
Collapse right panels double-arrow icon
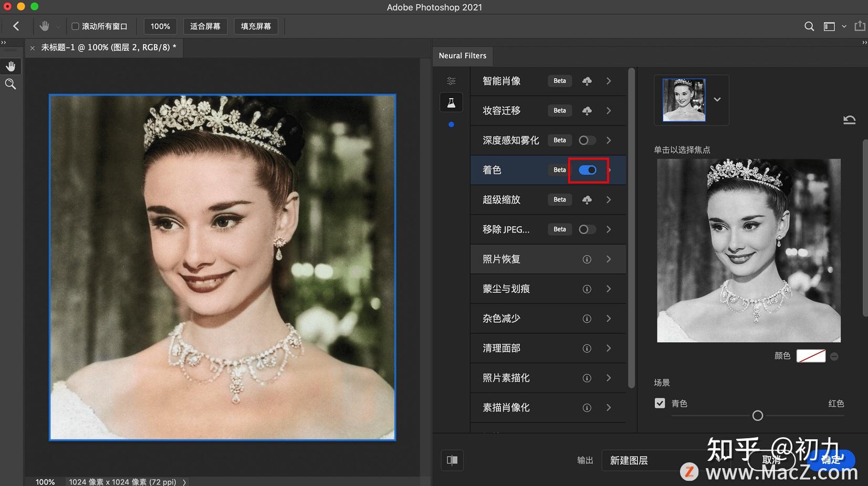coord(864,43)
